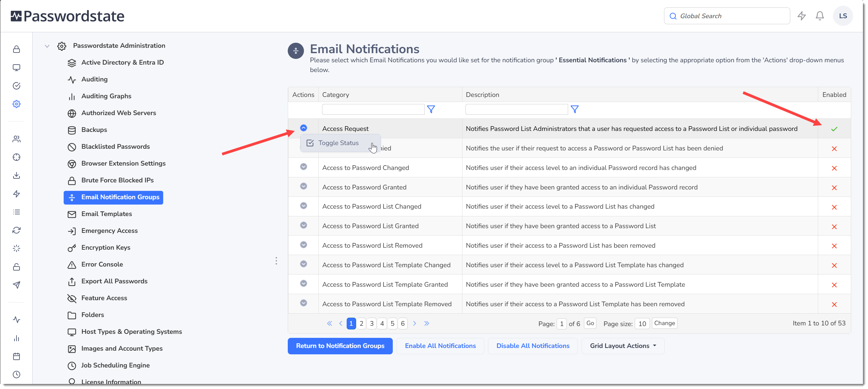Click Disable All Notifications button

[x=532, y=346]
